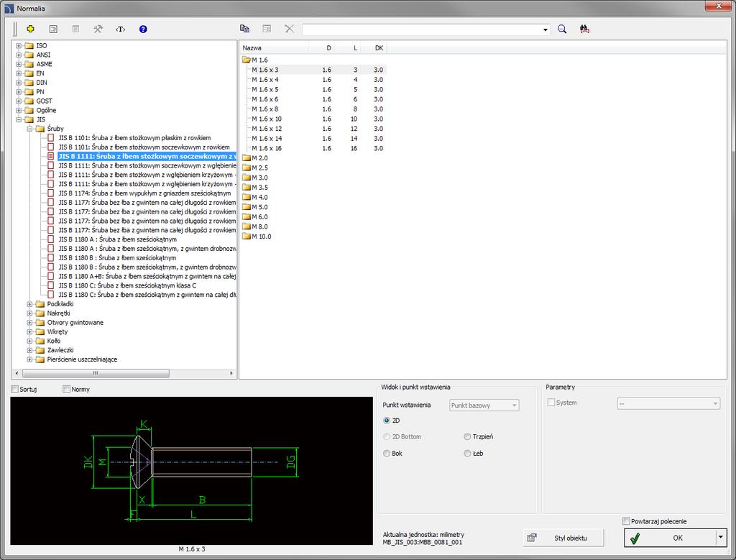Click the D column header
Image resolution: width=736 pixels, height=560 pixels.
coord(321,48)
